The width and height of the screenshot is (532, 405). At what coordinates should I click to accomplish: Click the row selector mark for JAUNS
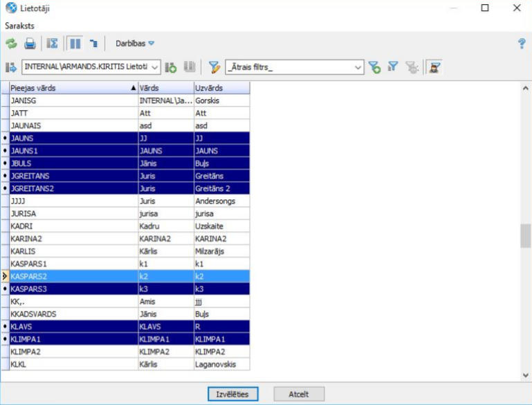pyautogui.click(x=5, y=138)
